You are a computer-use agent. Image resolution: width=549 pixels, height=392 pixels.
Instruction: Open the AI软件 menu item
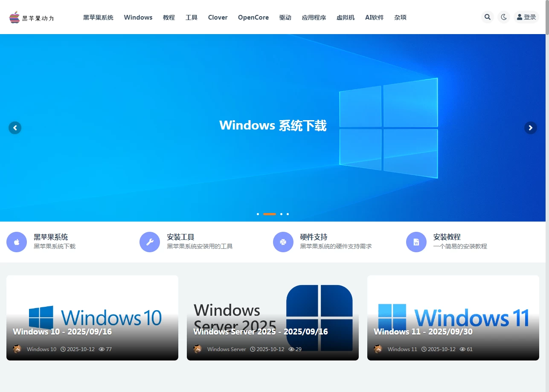[x=374, y=17]
